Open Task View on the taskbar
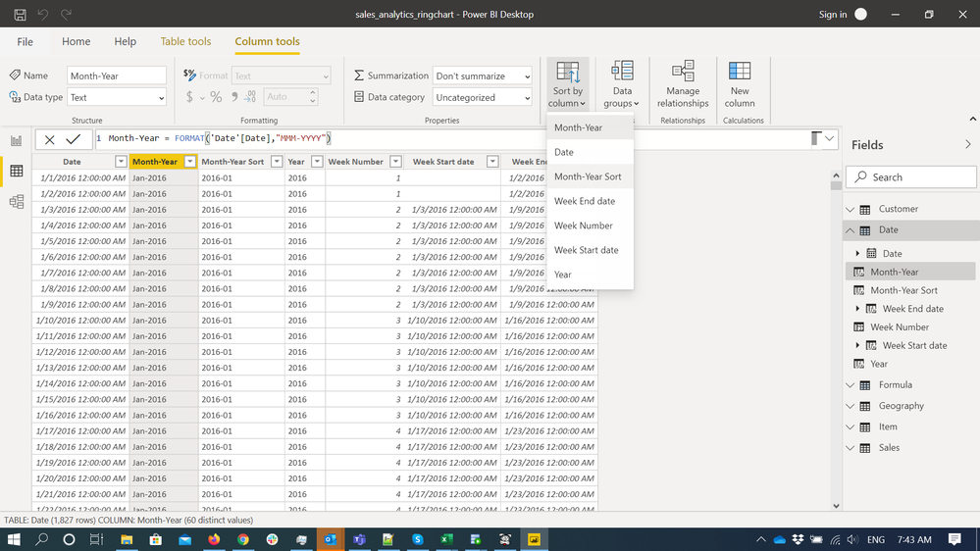The width and height of the screenshot is (980, 551). pos(95,539)
